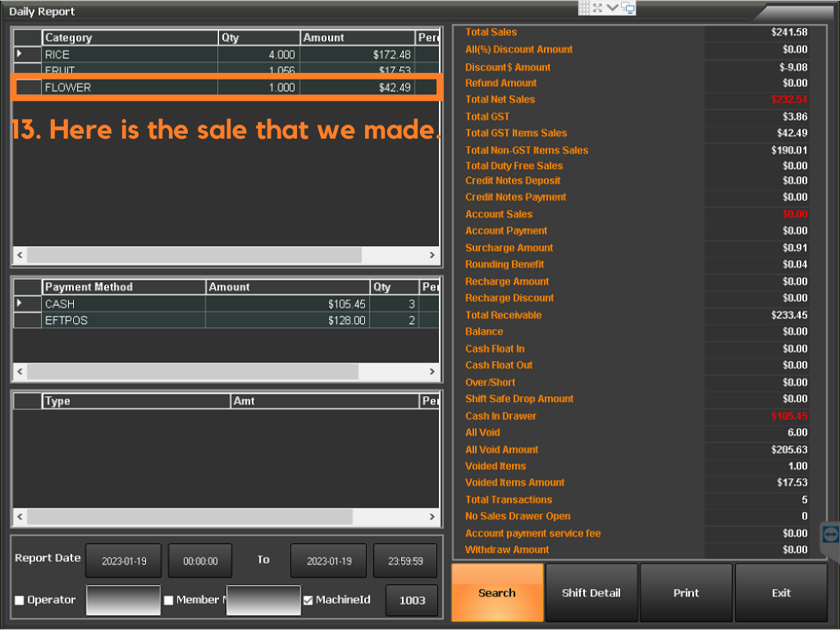Exit the Daily Report window
The width and height of the screenshot is (840, 630).
click(x=781, y=593)
